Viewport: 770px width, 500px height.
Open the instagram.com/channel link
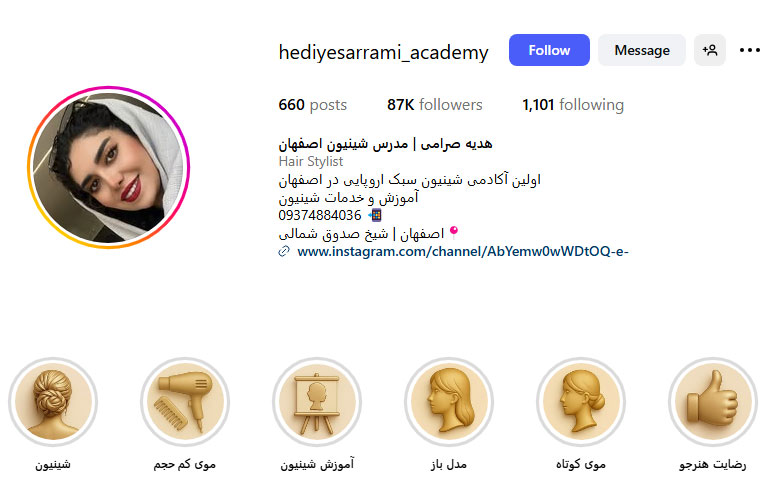(x=463, y=251)
